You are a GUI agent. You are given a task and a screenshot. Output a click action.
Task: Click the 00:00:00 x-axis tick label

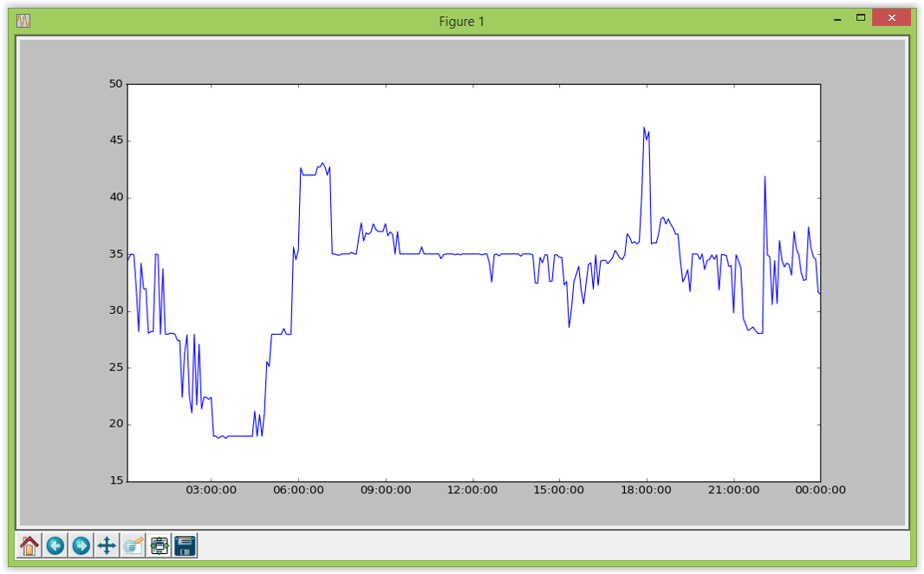pos(820,490)
